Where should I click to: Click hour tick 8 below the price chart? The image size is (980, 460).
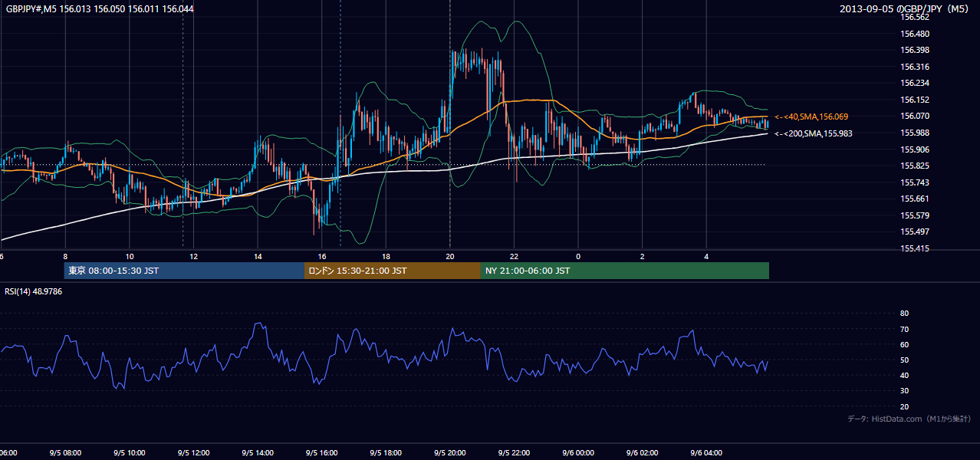(x=66, y=256)
